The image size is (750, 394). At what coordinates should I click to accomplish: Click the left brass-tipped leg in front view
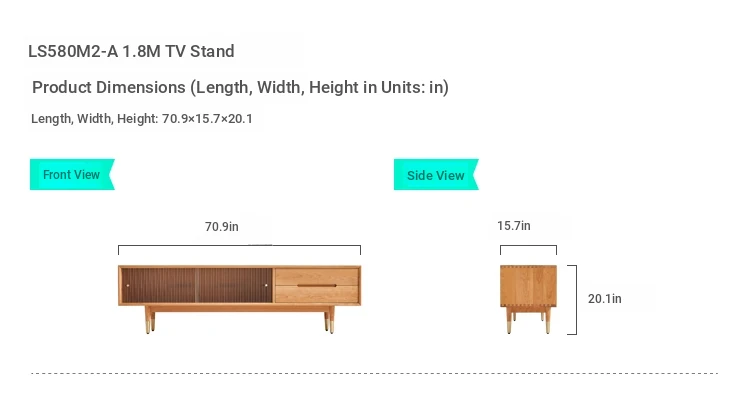pyautogui.click(x=150, y=320)
